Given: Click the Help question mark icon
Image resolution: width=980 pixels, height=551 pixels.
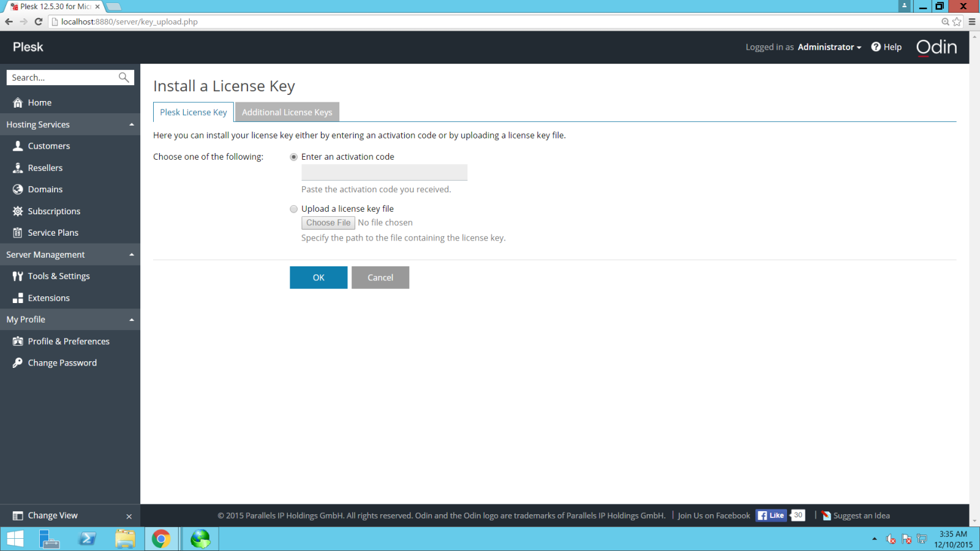Looking at the screenshot, I should 876,47.
